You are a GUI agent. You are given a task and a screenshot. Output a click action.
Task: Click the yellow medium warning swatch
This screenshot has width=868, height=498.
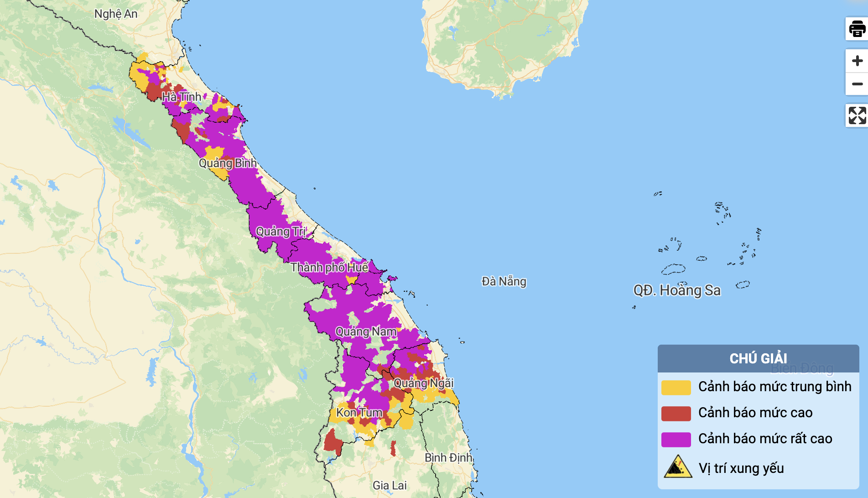coord(676,388)
